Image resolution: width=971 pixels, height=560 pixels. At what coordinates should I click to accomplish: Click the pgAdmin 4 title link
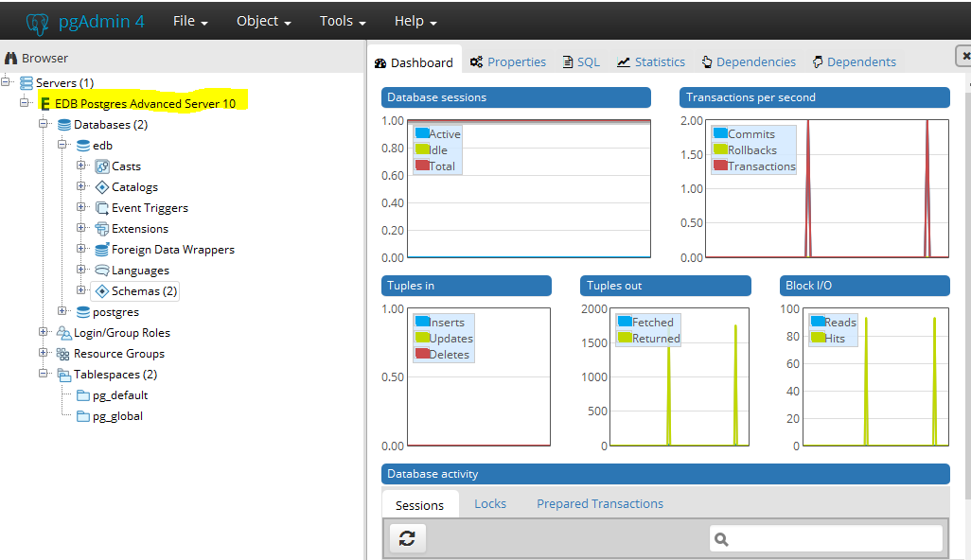point(101,22)
